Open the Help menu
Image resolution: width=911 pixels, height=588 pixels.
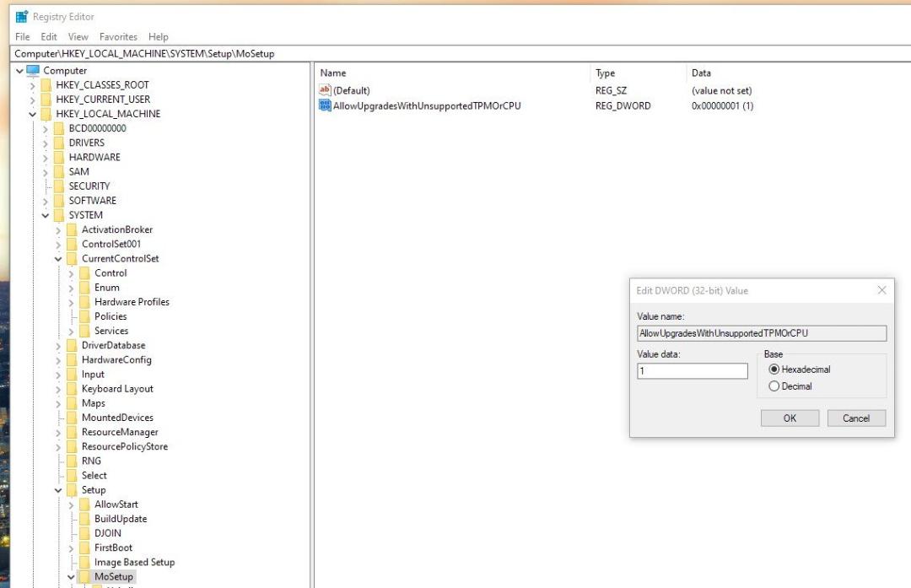pyautogui.click(x=158, y=36)
